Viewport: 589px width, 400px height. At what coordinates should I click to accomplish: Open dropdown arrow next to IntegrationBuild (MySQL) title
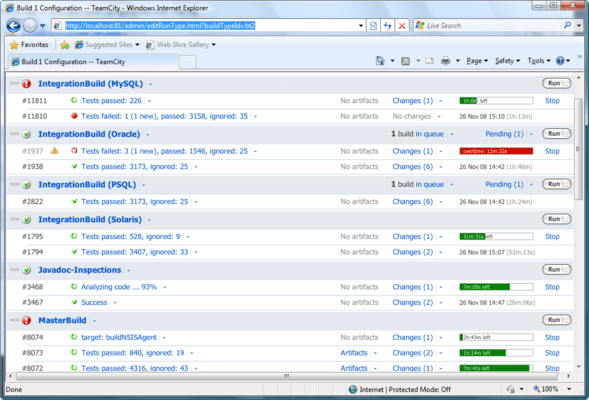coord(150,85)
